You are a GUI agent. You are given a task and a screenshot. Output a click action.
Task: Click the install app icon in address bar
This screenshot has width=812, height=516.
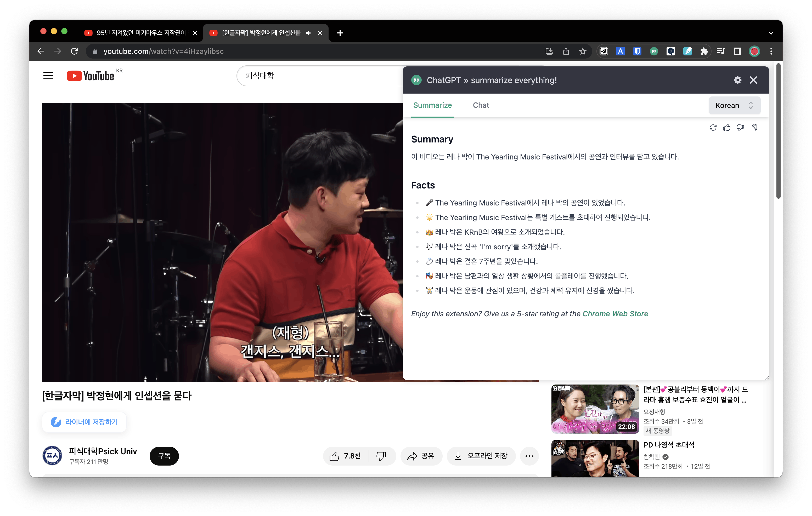(x=549, y=51)
